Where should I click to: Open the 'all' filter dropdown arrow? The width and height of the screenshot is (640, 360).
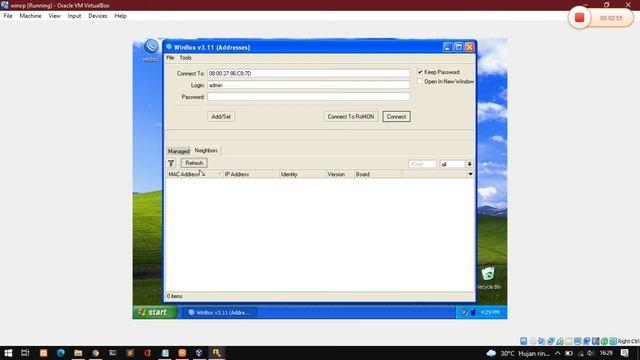[x=470, y=164]
